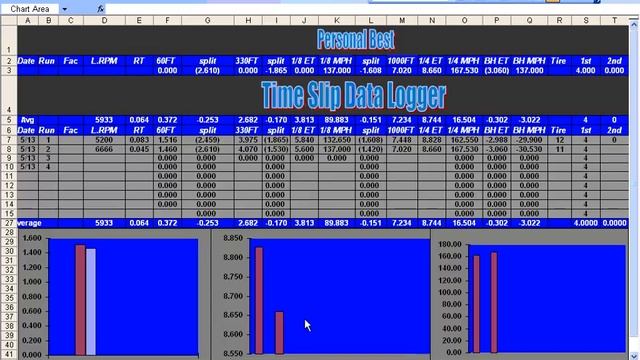Select the RT value 0.083
This screenshot has height=360, width=640.
[139, 140]
